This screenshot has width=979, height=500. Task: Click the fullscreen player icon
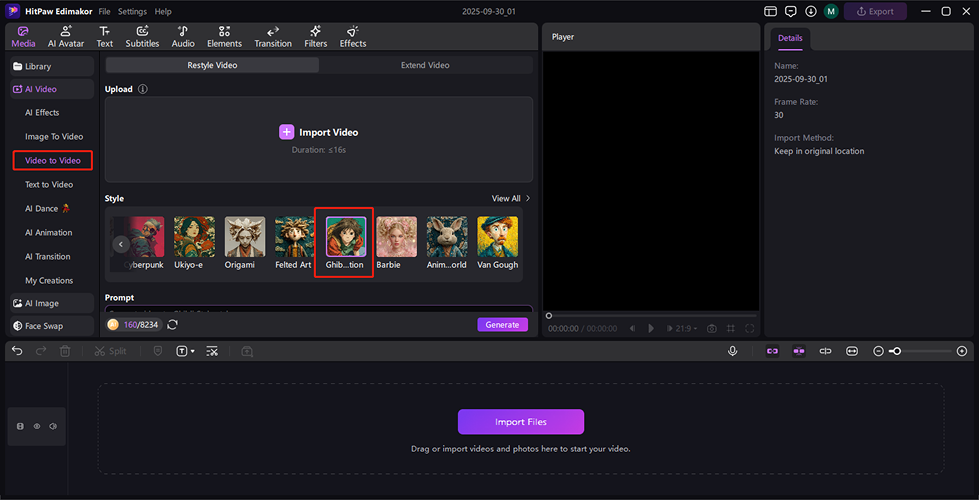[750, 328]
